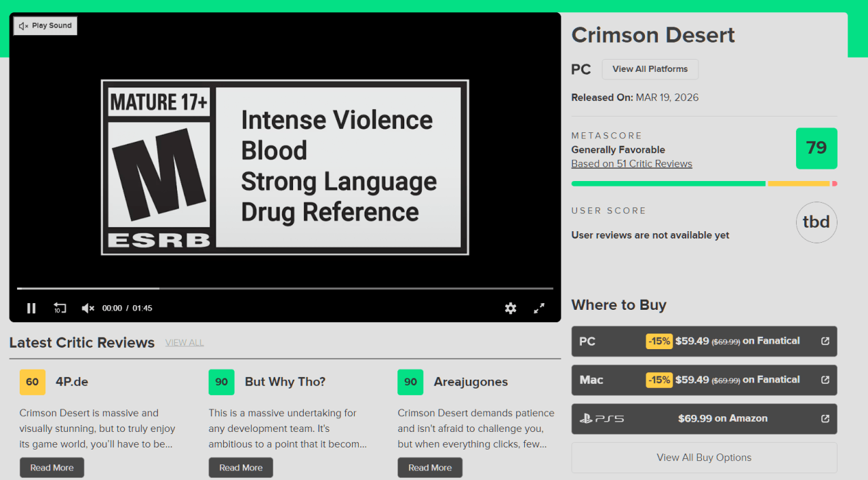
Task: Open the View All Platforms selector
Action: pyautogui.click(x=650, y=69)
